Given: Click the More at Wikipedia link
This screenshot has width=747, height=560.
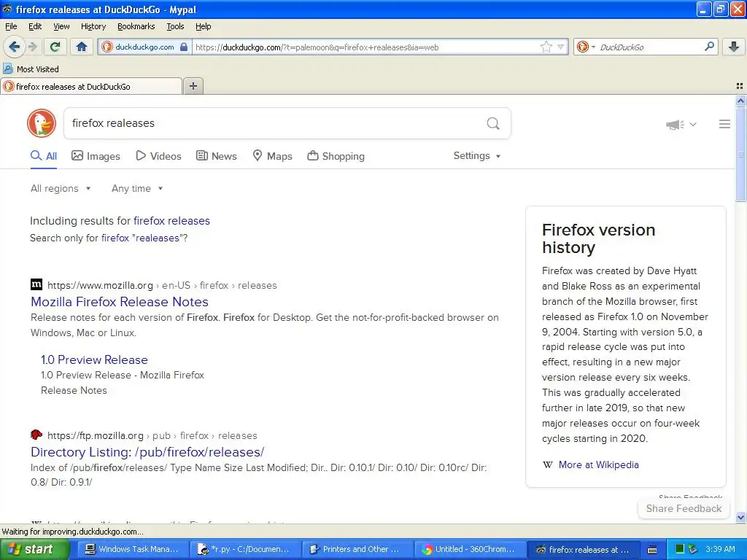Looking at the screenshot, I should coord(598,464).
